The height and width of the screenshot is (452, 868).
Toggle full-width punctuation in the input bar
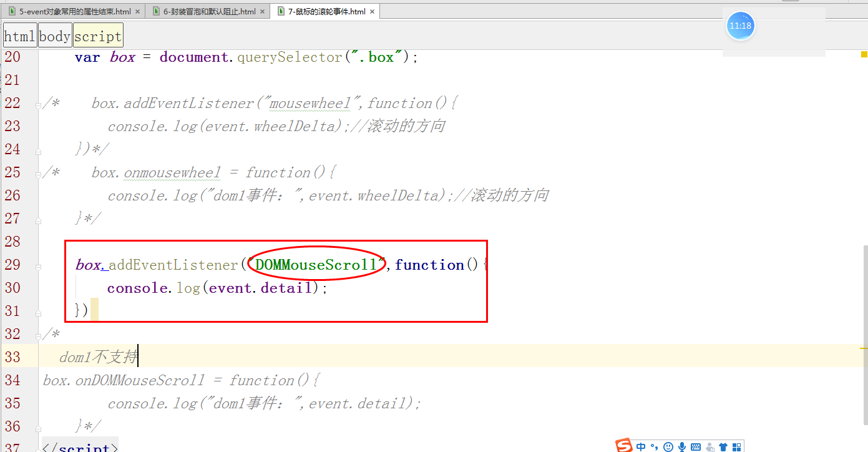(x=653, y=446)
